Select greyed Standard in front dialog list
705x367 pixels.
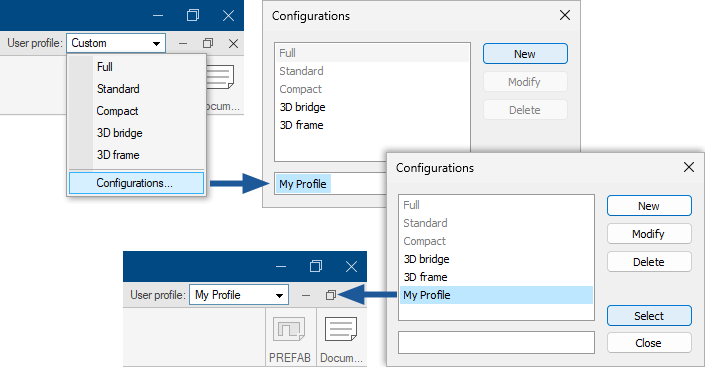(496, 223)
